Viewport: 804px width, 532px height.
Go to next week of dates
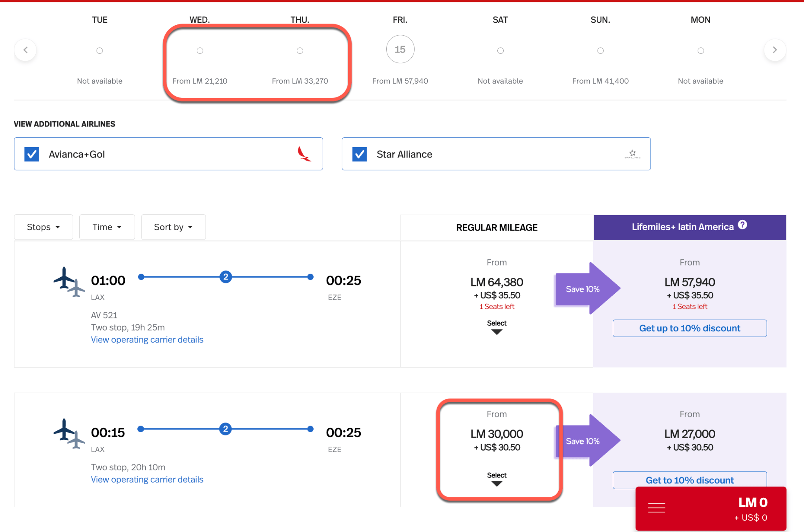point(775,50)
